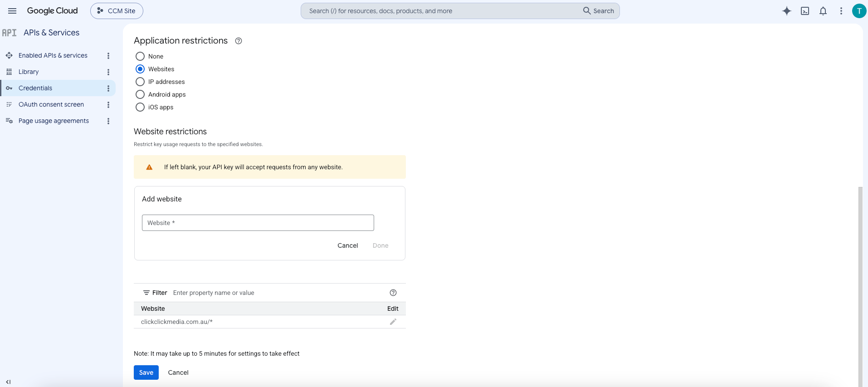
Task: Open the APIs & Services heading link
Action: coord(51,33)
